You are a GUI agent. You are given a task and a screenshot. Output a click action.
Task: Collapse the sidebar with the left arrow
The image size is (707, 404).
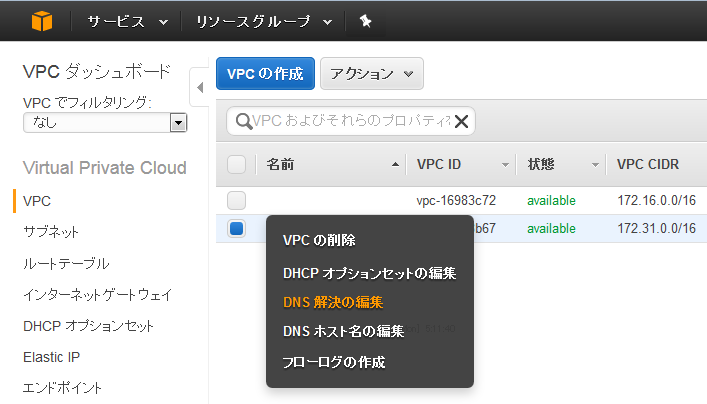click(x=200, y=87)
